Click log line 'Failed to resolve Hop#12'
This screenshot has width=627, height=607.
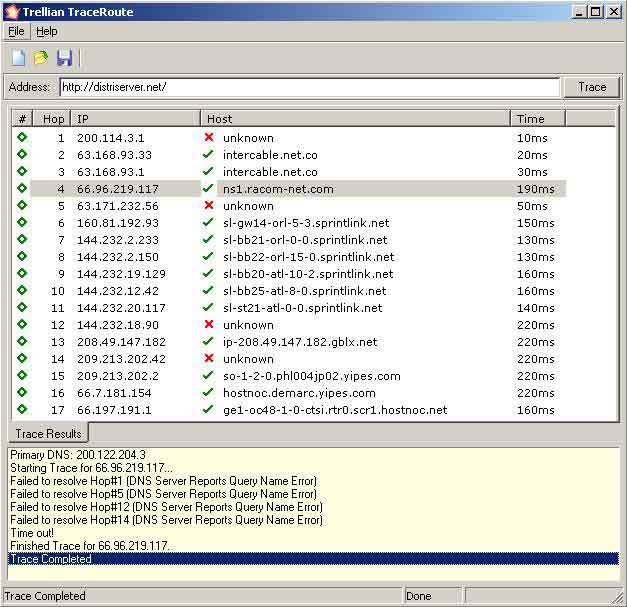click(166, 507)
